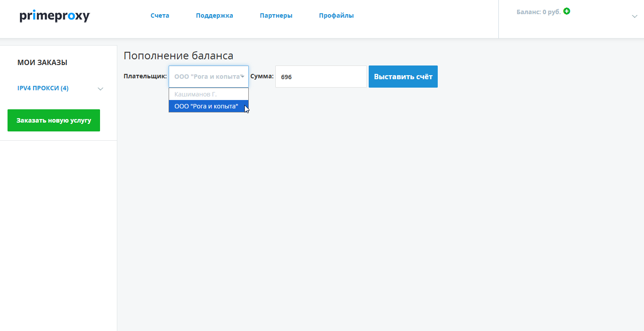Screen dimensions: 644x331
Task: Choose ООО "Рога и копыта" option in list
Action: 208,106
